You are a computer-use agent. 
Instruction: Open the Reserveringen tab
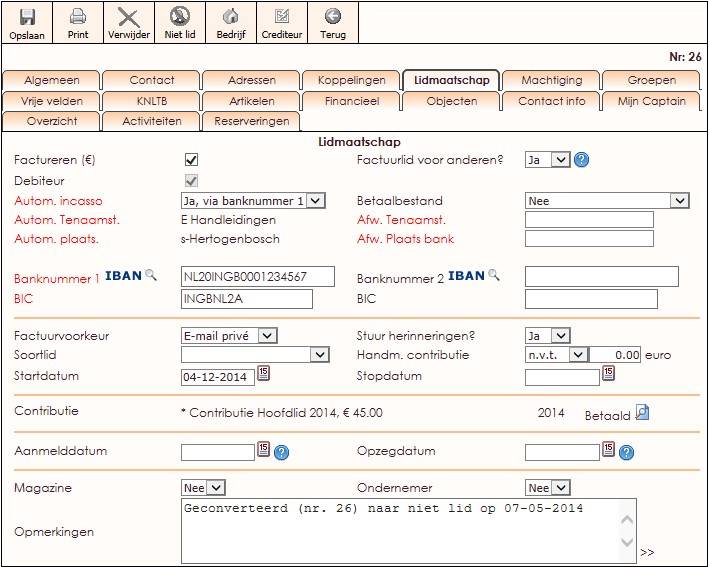[252, 121]
